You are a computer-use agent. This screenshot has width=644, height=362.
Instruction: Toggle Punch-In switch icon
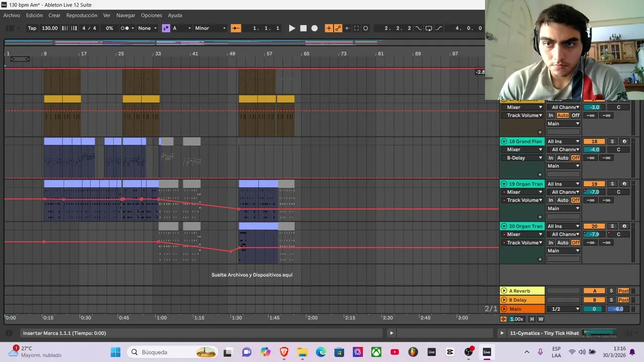click(419, 28)
